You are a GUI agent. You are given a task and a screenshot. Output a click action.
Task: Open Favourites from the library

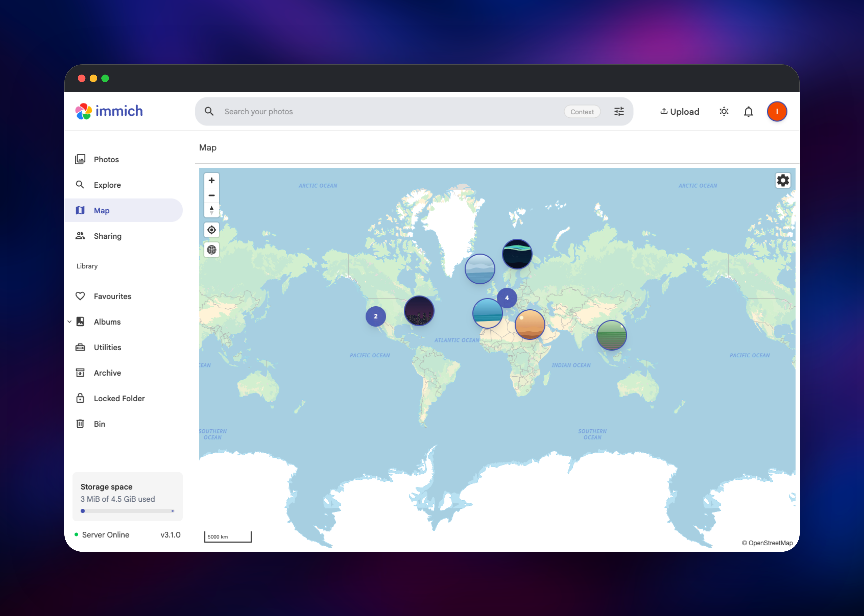pos(124,296)
